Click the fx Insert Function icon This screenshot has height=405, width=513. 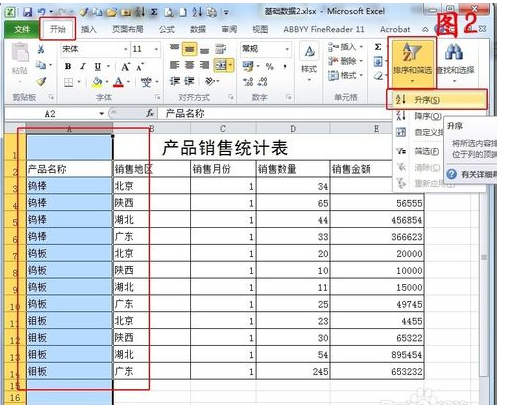[150, 113]
